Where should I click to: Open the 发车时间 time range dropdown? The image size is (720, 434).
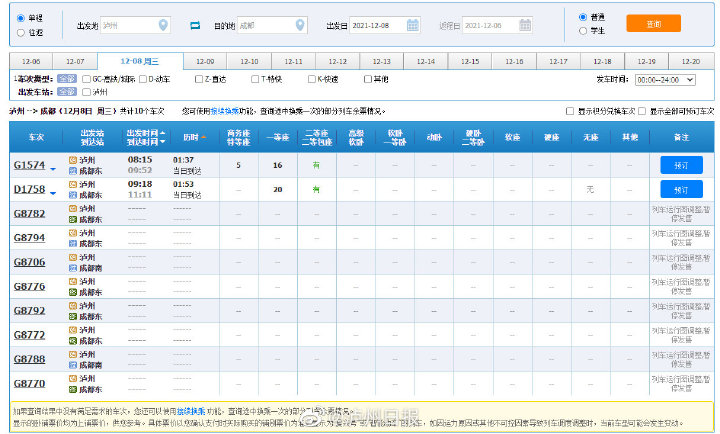[x=665, y=79]
